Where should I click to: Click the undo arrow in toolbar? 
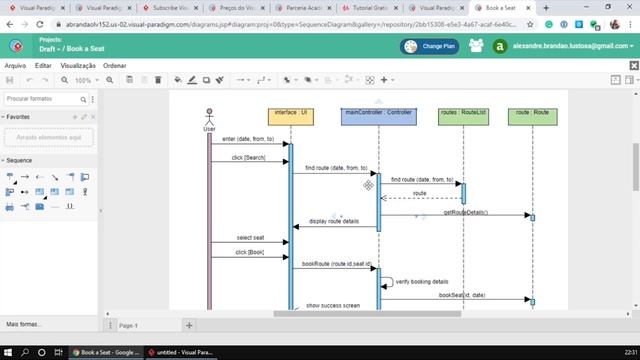[29, 80]
